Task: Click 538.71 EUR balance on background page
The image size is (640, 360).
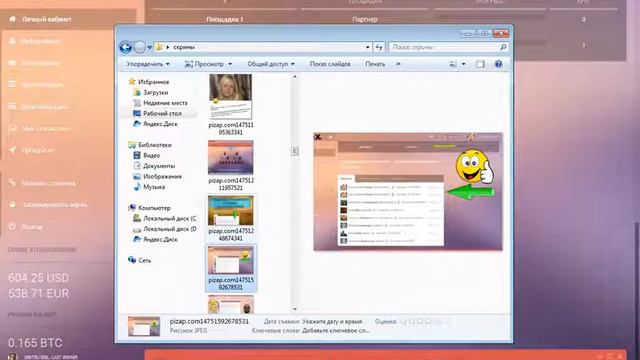Action: pos(39,293)
